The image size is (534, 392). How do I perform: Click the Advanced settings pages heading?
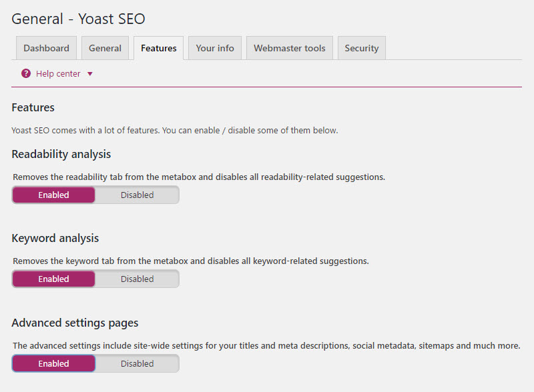[75, 323]
